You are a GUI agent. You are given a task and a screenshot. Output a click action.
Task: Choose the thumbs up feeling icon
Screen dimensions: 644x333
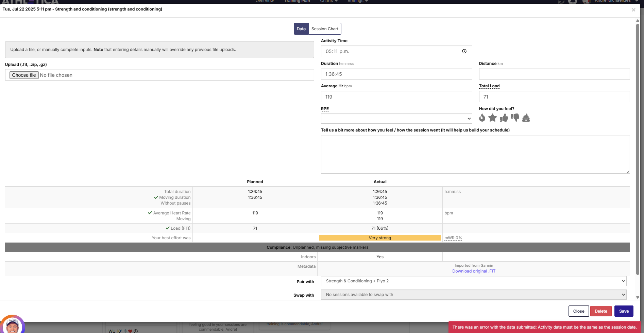(504, 118)
